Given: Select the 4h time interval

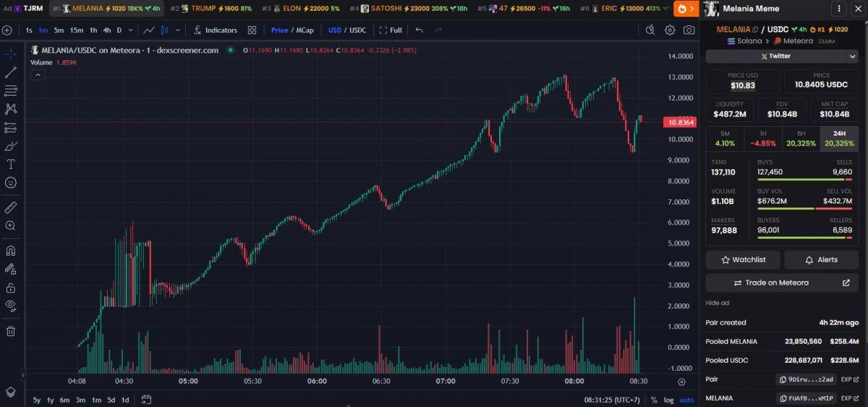Looking at the screenshot, I should (107, 30).
